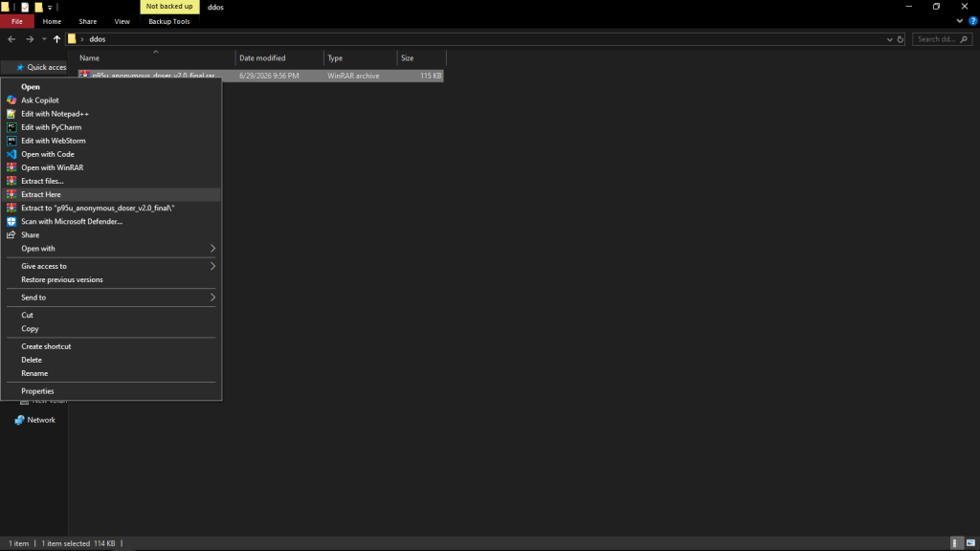
Task: Expand the Give access to submenu arrow
Action: click(212, 266)
